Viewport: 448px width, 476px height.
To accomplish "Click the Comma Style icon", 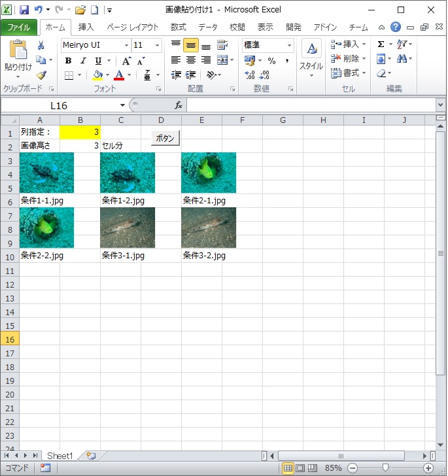I will coord(286,61).
